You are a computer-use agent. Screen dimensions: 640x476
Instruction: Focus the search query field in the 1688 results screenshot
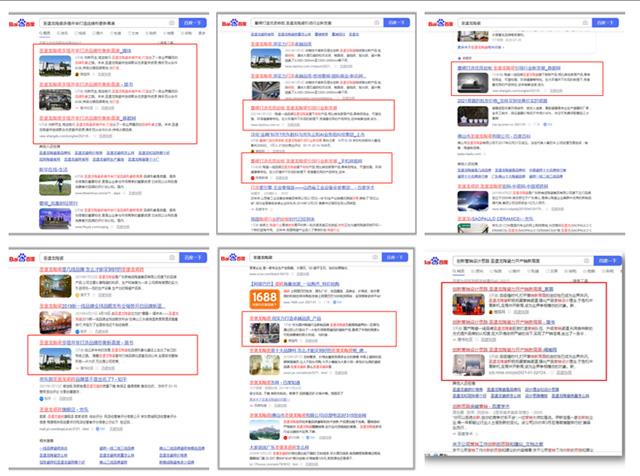(316, 257)
